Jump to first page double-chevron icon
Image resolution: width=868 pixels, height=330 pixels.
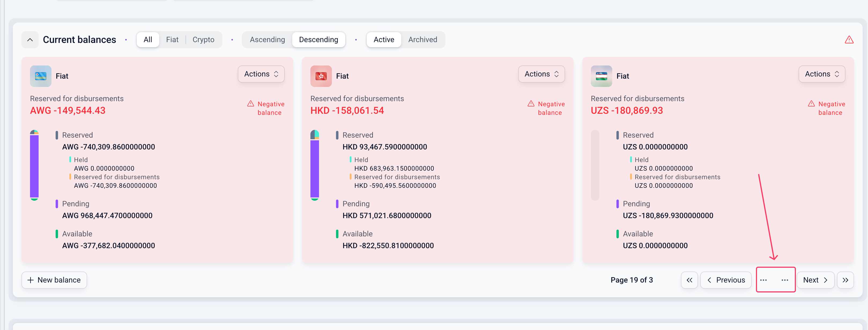pyautogui.click(x=689, y=280)
